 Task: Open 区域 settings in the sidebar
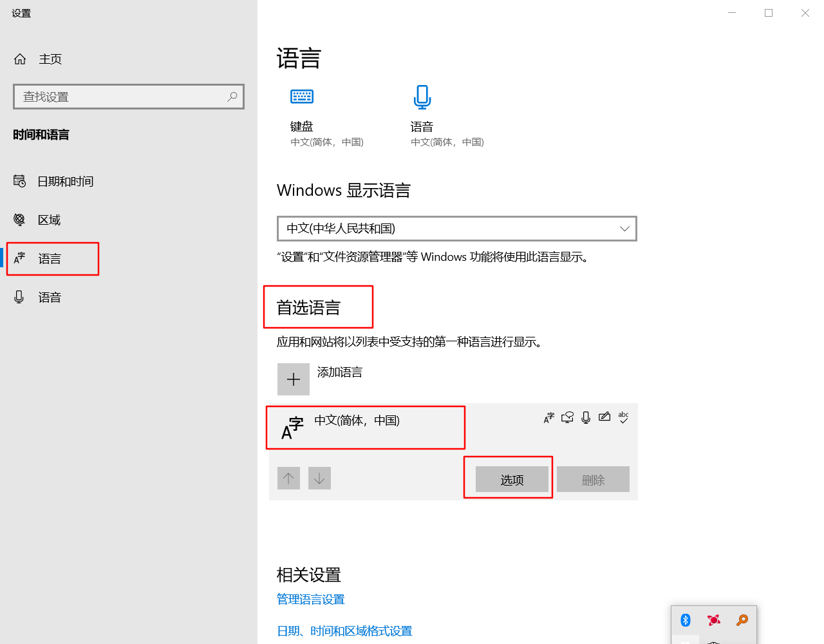point(37,220)
